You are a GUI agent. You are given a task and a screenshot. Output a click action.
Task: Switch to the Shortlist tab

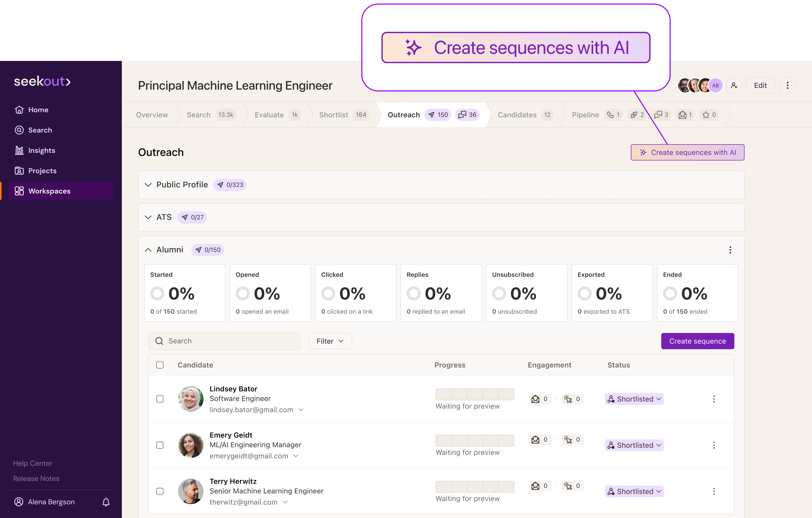[x=344, y=115]
